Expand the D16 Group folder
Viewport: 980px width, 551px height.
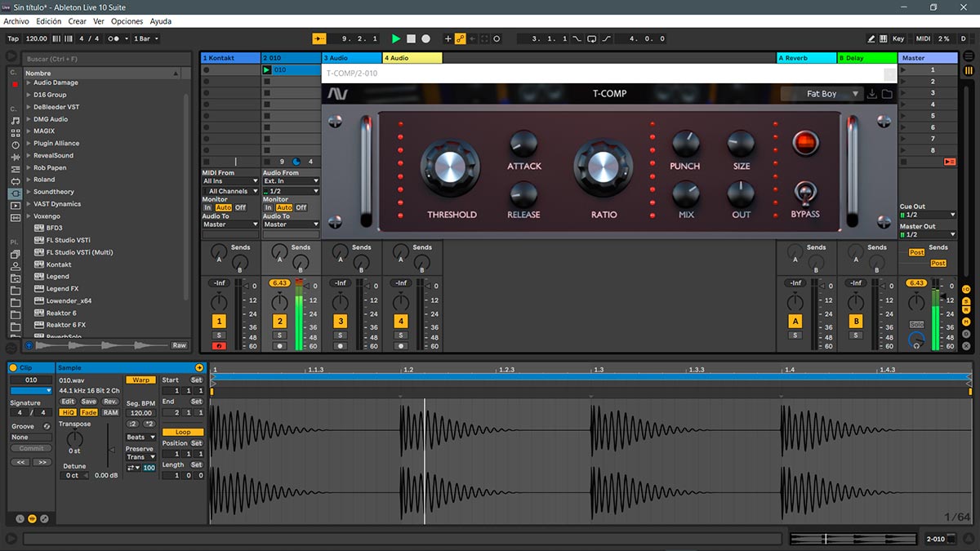[x=29, y=95]
